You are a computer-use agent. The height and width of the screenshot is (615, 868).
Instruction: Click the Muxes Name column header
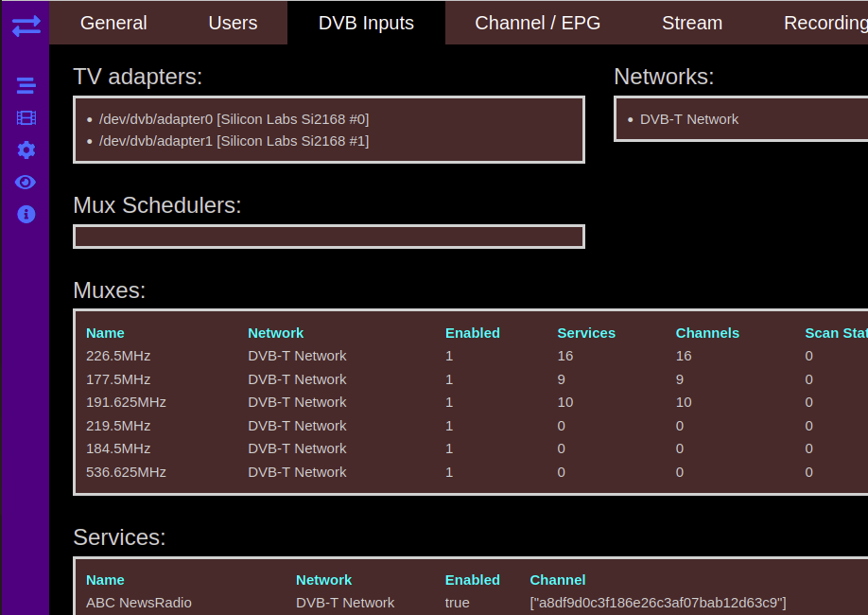coord(105,333)
